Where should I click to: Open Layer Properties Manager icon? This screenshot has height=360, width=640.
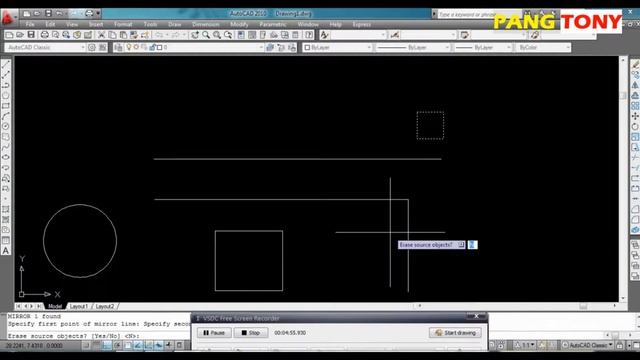[118, 47]
